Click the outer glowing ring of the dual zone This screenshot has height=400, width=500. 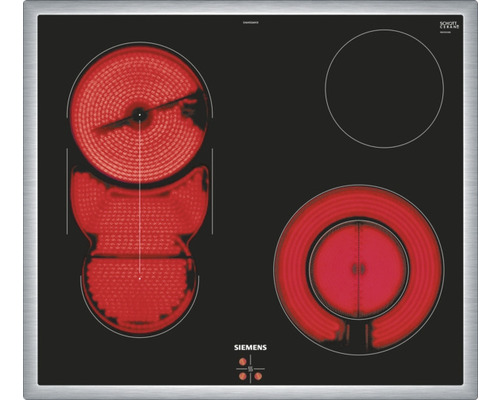point(359,270)
